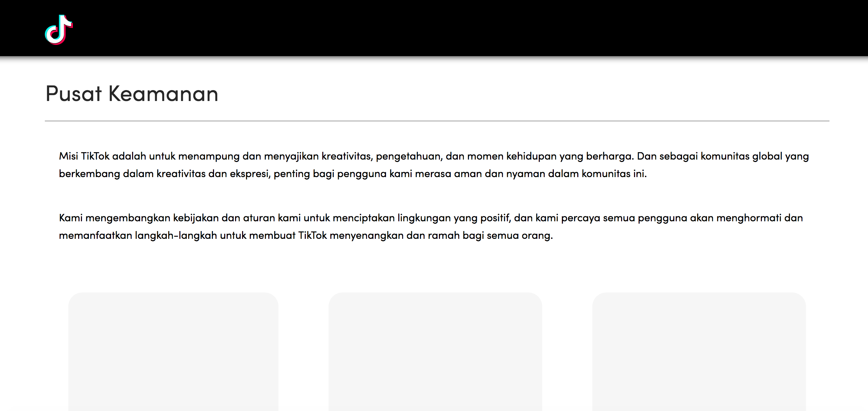Click the paragraph starting 'Kami mengembangkan kebijakan'
This screenshot has height=411, width=868.
[x=431, y=227]
